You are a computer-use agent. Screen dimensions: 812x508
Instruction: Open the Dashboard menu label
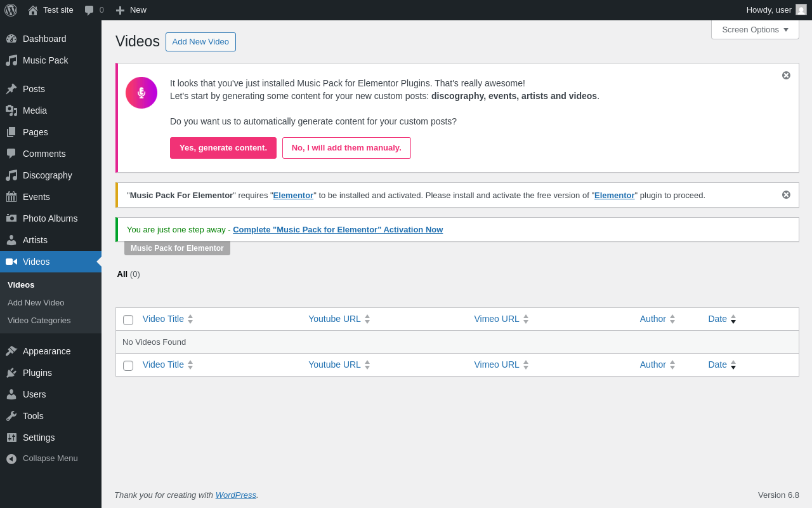point(44,39)
